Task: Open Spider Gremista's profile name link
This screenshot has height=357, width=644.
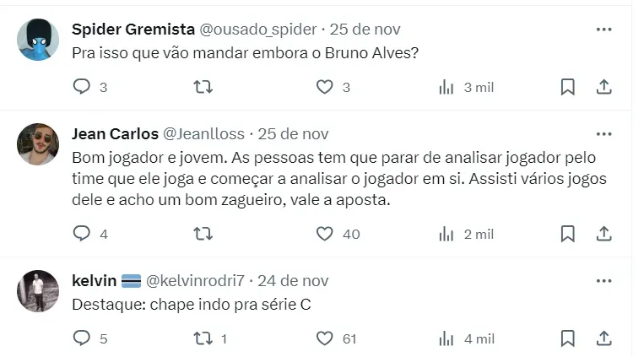Action: click(133, 29)
